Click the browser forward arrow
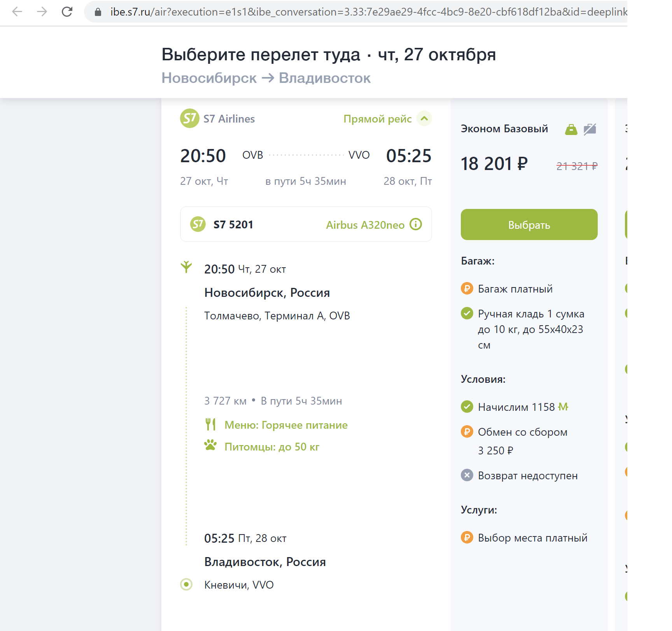The height and width of the screenshot is (631, 672). point(42,12)
